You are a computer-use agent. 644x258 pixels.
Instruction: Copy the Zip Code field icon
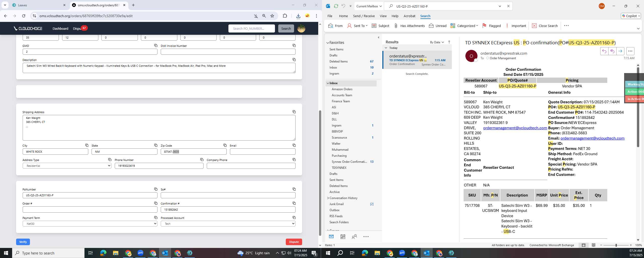[225, 145]
